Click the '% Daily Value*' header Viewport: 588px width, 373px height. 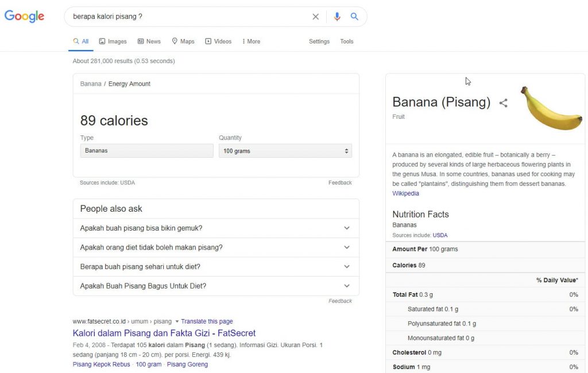pyautogui.click(x=557, y=280)
